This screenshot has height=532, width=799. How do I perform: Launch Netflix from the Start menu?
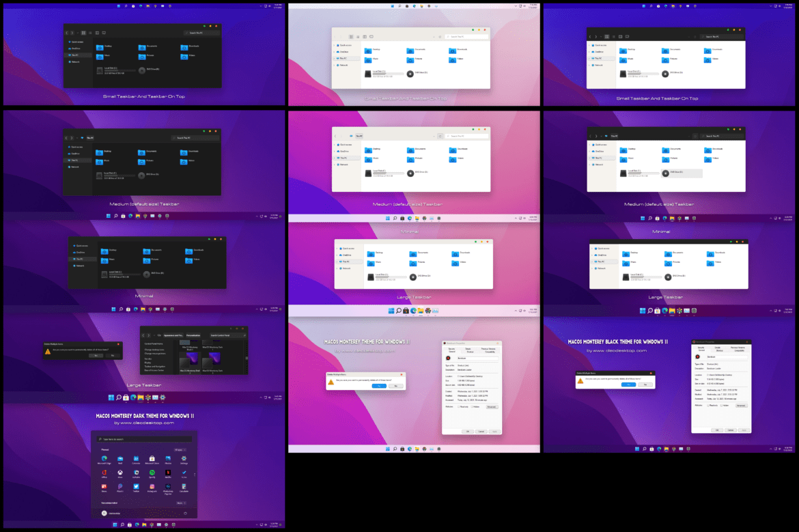(168, 474)
